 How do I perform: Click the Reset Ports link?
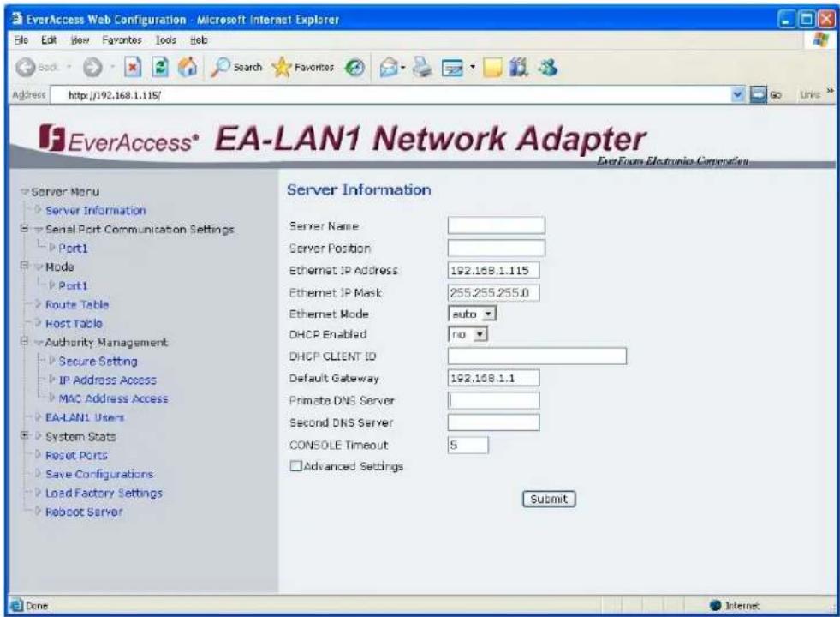pyautogui.click(x=76, y=455)
